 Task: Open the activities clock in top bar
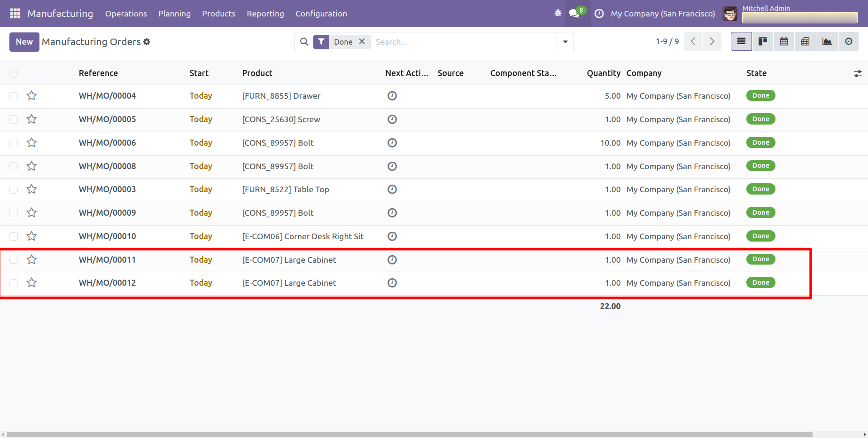599,14
